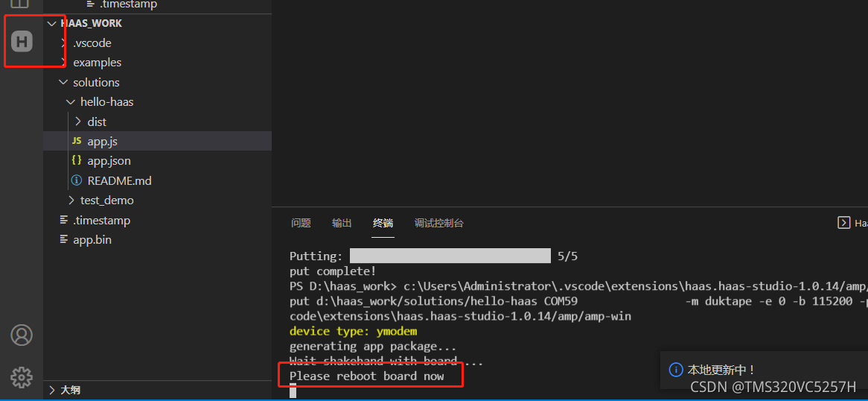This screenshot has width=868, height=401.
Task: Open the Manage gear icon
Action: point(22,377)
